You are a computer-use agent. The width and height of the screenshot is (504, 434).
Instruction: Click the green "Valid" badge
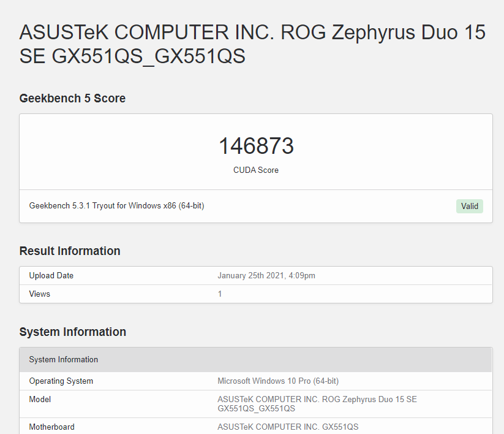click(470, 206)
